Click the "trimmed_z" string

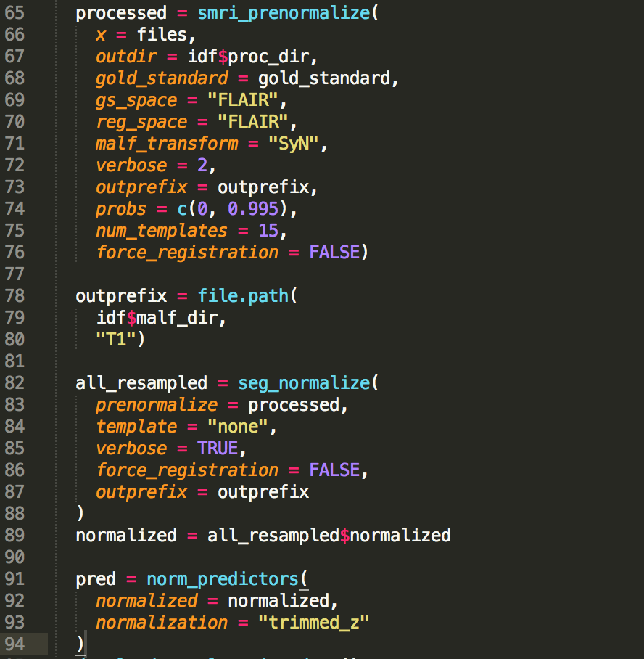tap(314, 623)
